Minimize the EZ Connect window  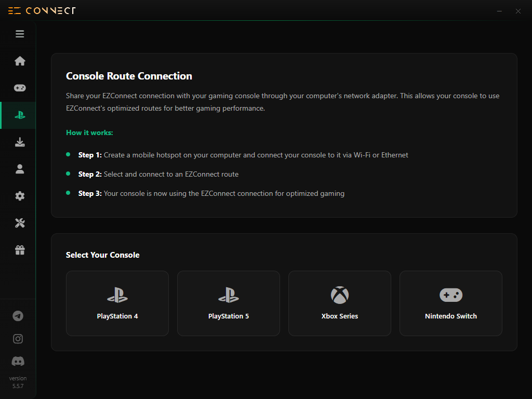(x=499, y=11)
